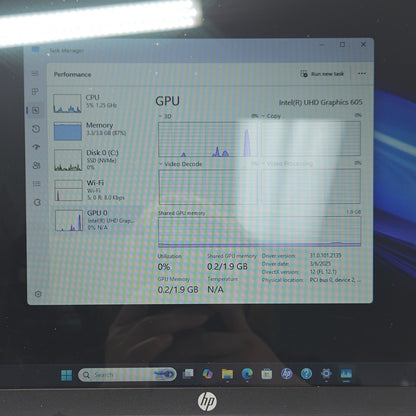Click Task Manager icon in the taskbar

[346, 374]
